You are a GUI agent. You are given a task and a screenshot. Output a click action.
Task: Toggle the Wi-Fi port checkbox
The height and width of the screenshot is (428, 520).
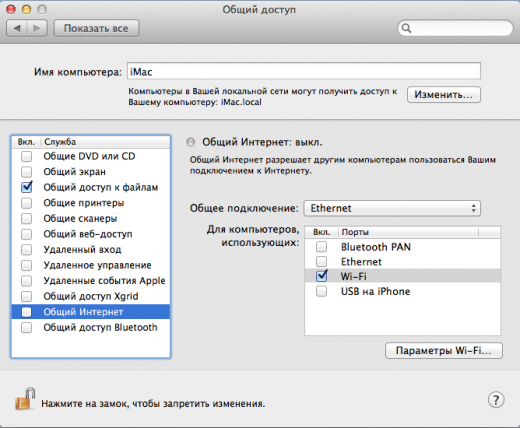(x=322, y=276)
